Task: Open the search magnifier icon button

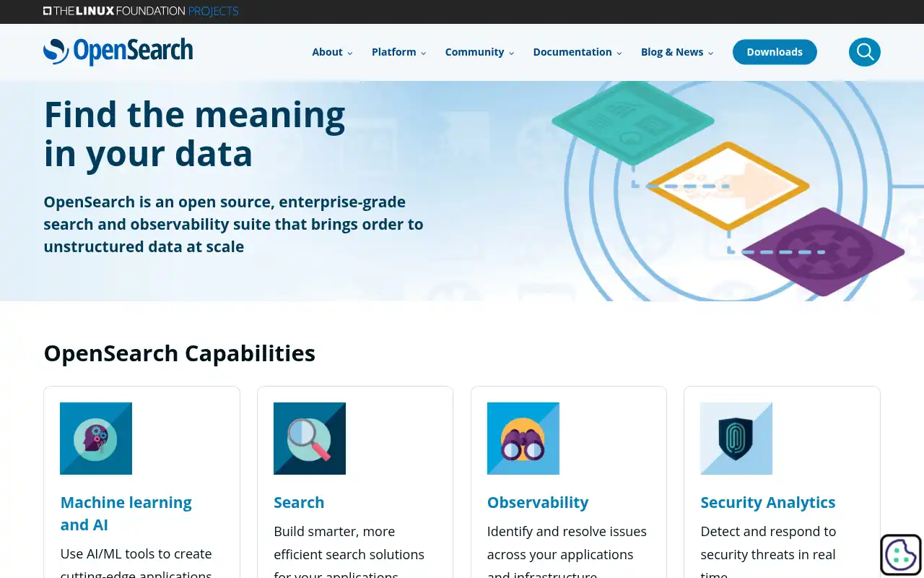Action: coord(864,52)
